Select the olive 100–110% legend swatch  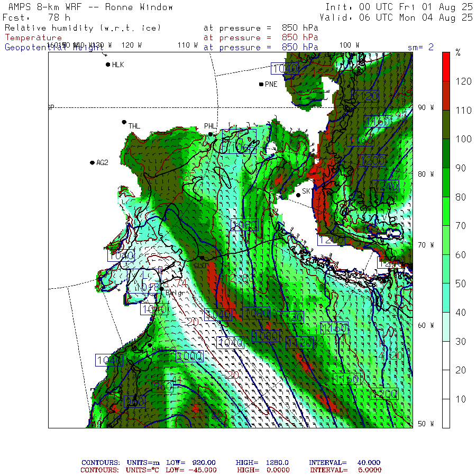(446, 124)
